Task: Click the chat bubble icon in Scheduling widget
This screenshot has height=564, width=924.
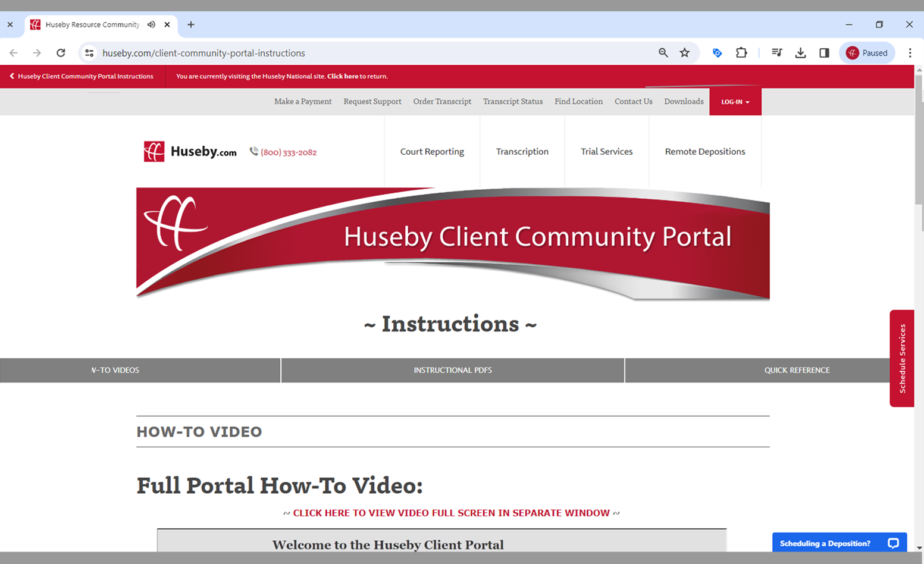Action: click(x=893, y=543)
